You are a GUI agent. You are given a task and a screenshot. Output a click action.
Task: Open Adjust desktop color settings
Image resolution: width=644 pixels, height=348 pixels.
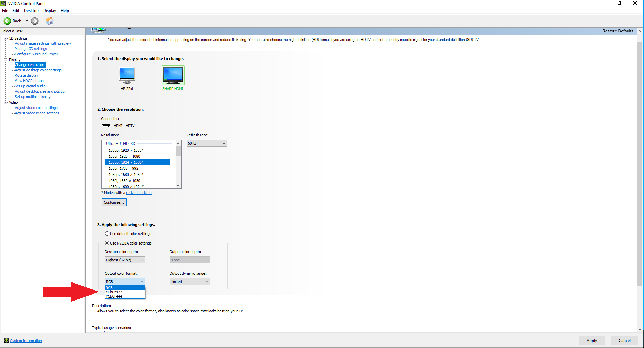point(38,70)
